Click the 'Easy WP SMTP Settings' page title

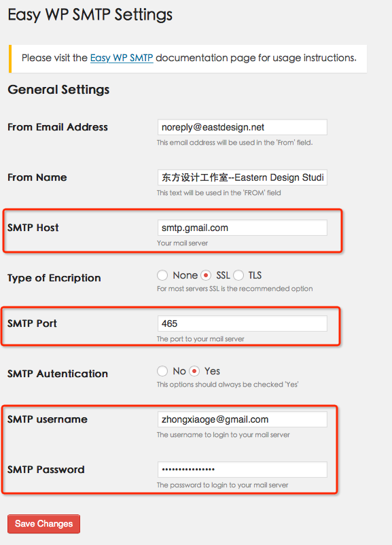click(x=90, y=15)
